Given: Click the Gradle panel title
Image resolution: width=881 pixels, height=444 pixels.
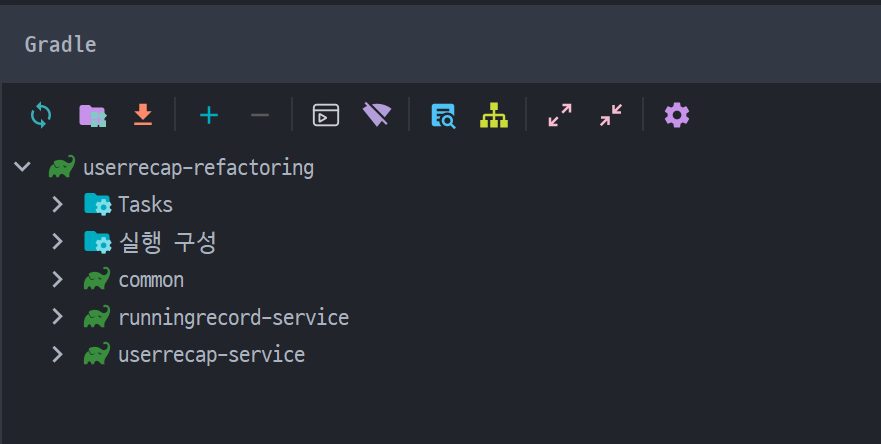Looking at the screenshot, I should click(x=60, y=44).
